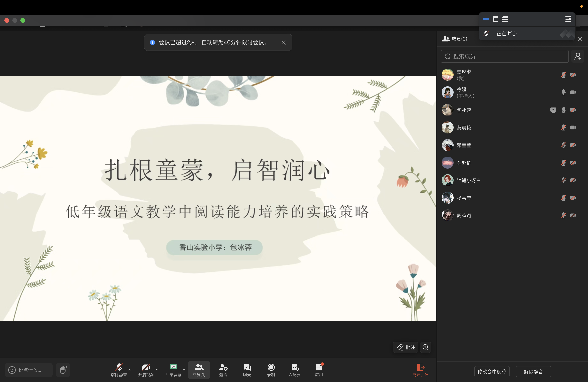This screenshot has width=588, height=382.
Task: Toggle 莫晨艳's camera icon in member list
Action: coord(573,128)
